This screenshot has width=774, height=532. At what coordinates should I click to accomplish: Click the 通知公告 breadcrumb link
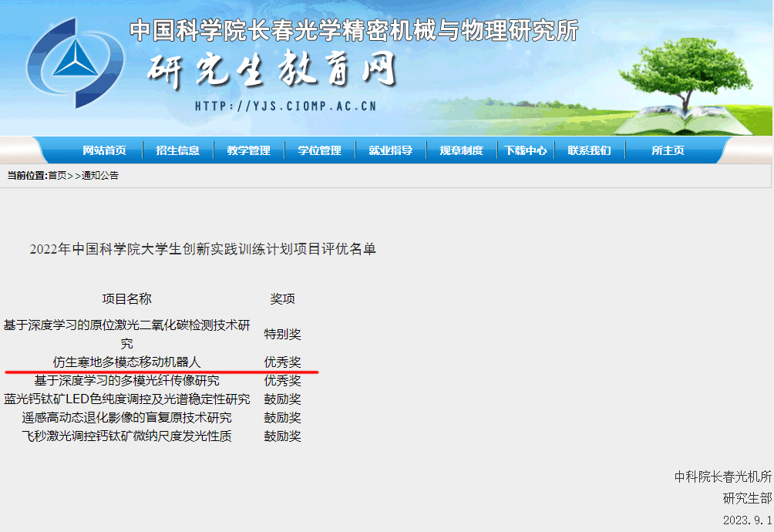(100, 176)
